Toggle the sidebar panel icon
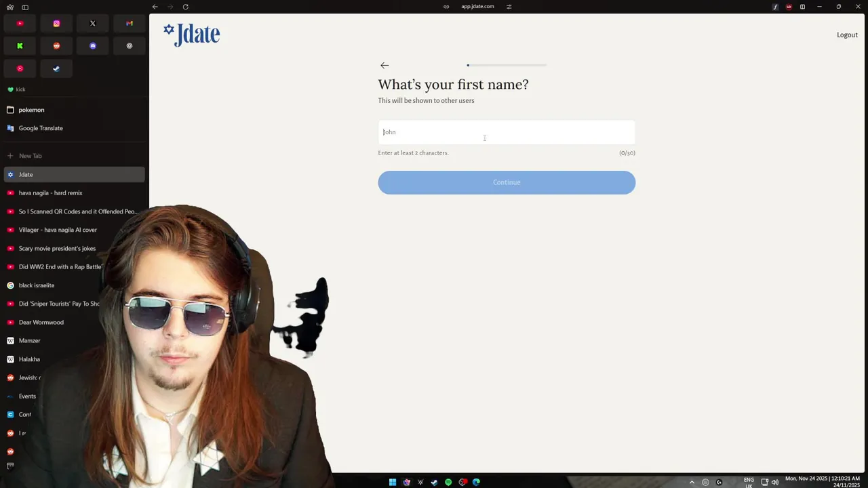The width and height of the screenshot is (868, 488). pyautogui.click(x=25, y=7)
